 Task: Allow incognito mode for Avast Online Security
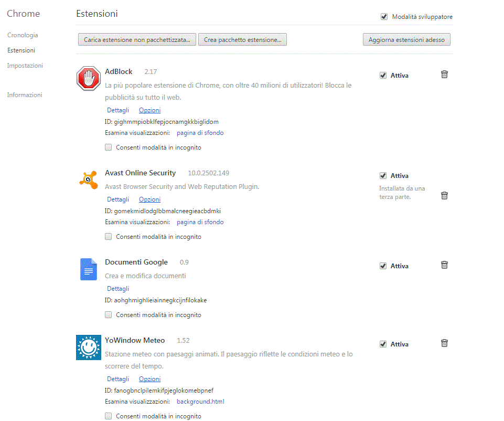(109, 237)
